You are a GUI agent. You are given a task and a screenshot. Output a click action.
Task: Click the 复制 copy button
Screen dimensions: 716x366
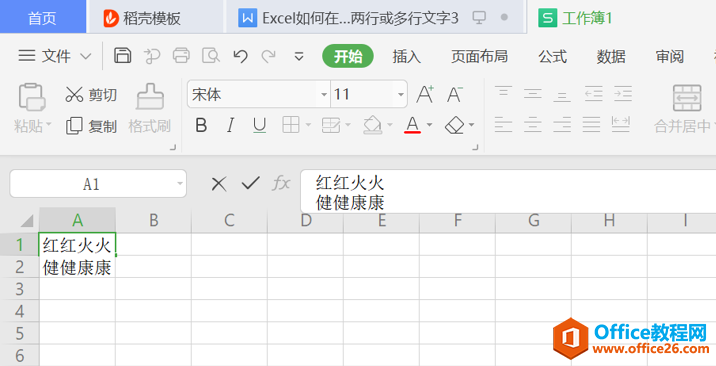[91, 126]
